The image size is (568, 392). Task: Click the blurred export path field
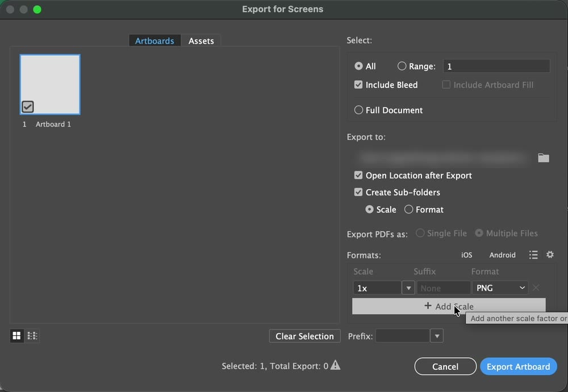[x=442, y=158]
